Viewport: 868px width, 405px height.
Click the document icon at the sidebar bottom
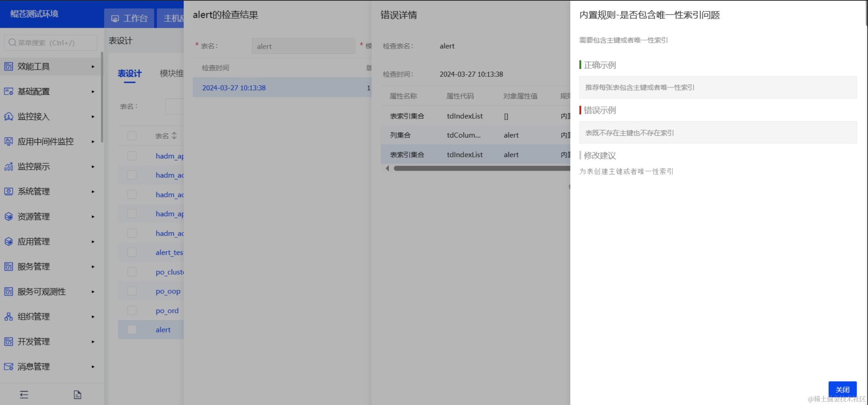77,395
